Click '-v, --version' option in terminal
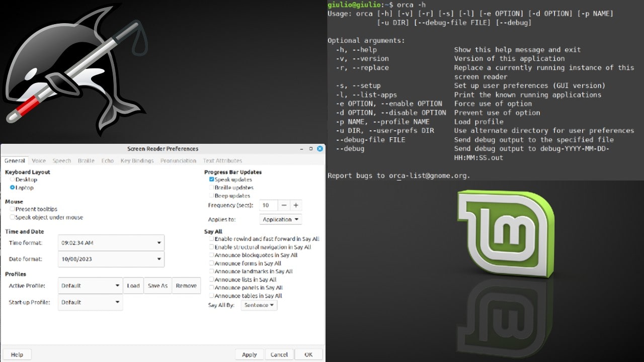 362,58
